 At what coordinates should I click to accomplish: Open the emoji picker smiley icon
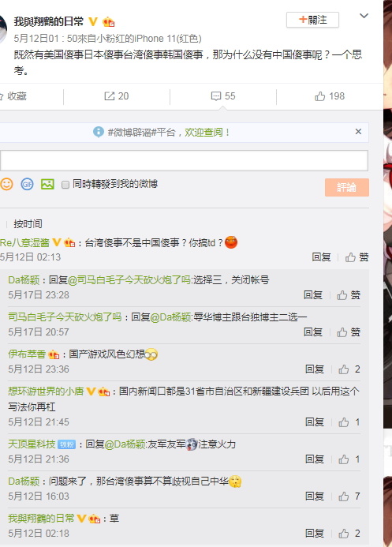tap(6, 184)
